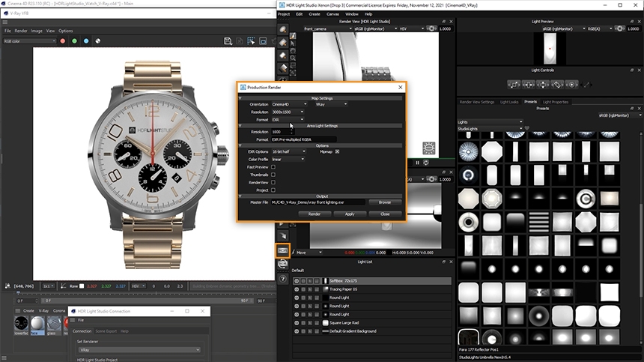The image size is (644, 362).
Task: Open the front_camera dropdown in Render View
Action: point(328,28)
